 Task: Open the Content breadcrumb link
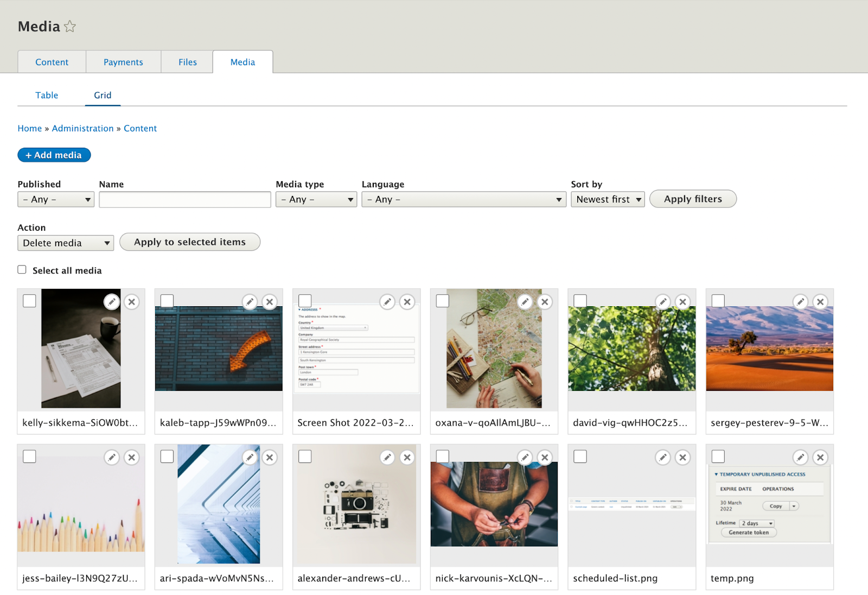(x=140, y=128)
